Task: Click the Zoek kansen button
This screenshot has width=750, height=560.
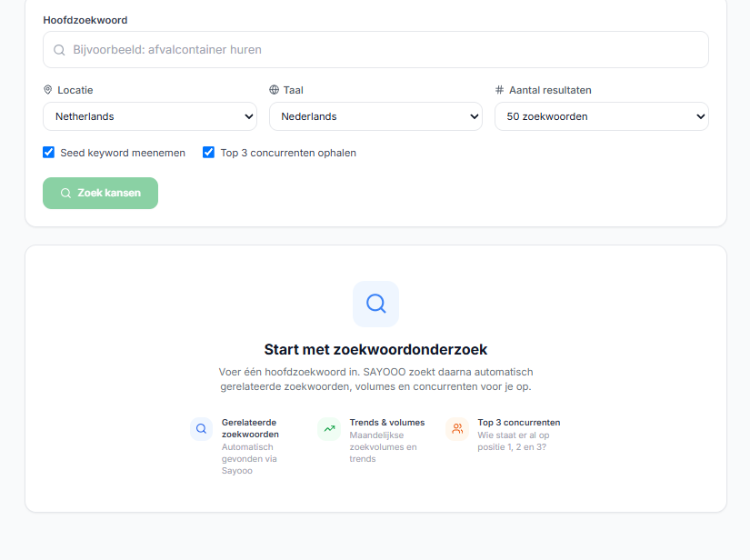Action: pos(100,194)
